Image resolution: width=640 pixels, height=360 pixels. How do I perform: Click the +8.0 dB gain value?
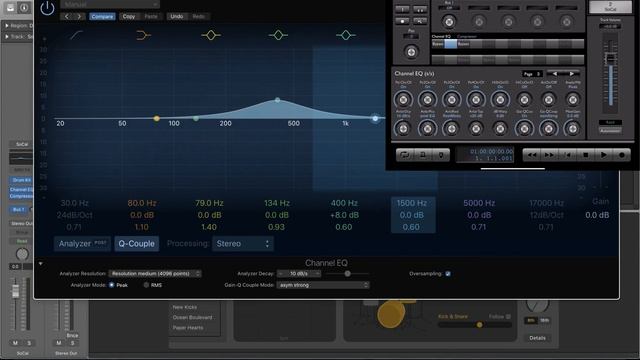pos(344,215)
